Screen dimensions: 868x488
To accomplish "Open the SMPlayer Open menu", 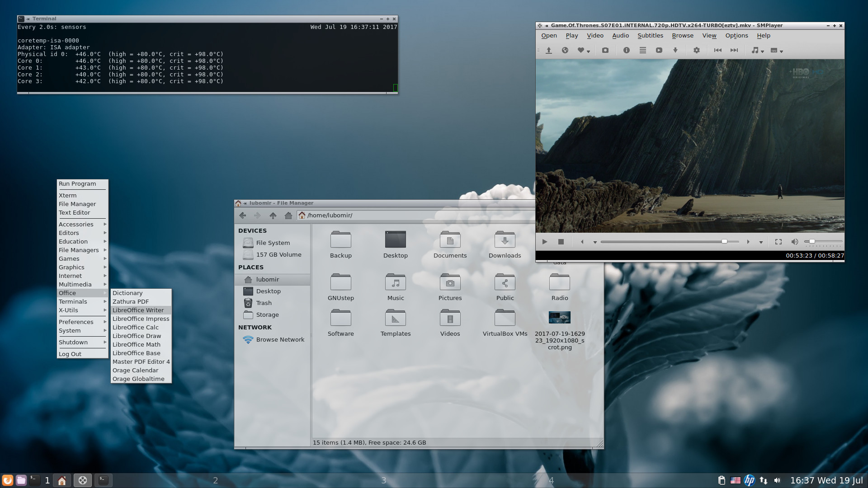I will pyautogui.click(x=549, y=36).
